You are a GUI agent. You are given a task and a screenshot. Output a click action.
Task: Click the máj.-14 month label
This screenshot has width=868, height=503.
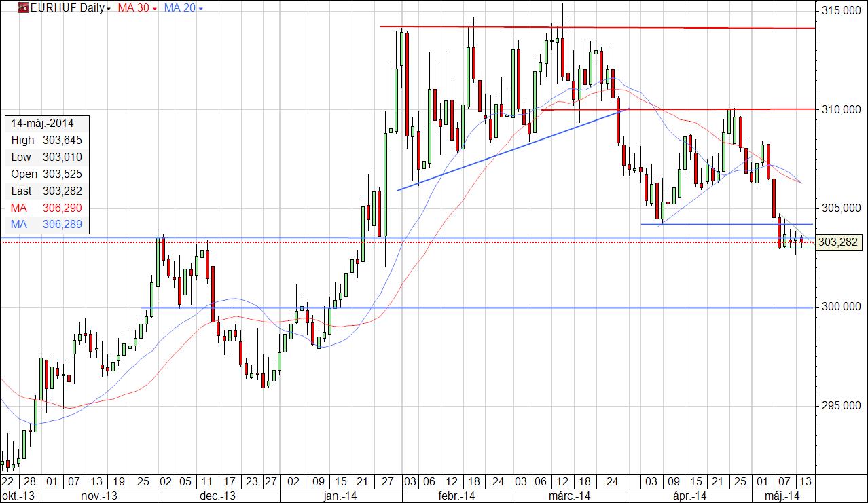coord(782,496)
